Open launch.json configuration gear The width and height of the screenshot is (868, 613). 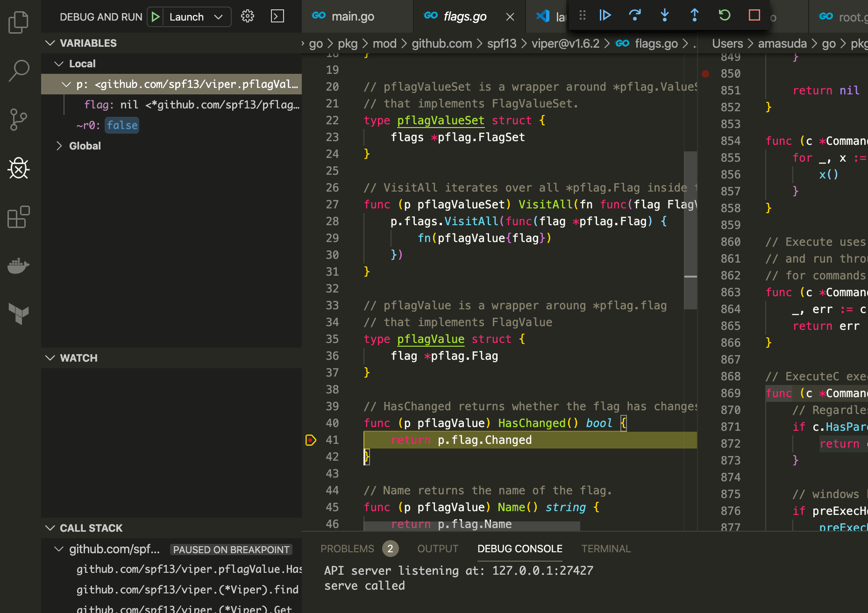pyautogui.click(x=248, y=16)
